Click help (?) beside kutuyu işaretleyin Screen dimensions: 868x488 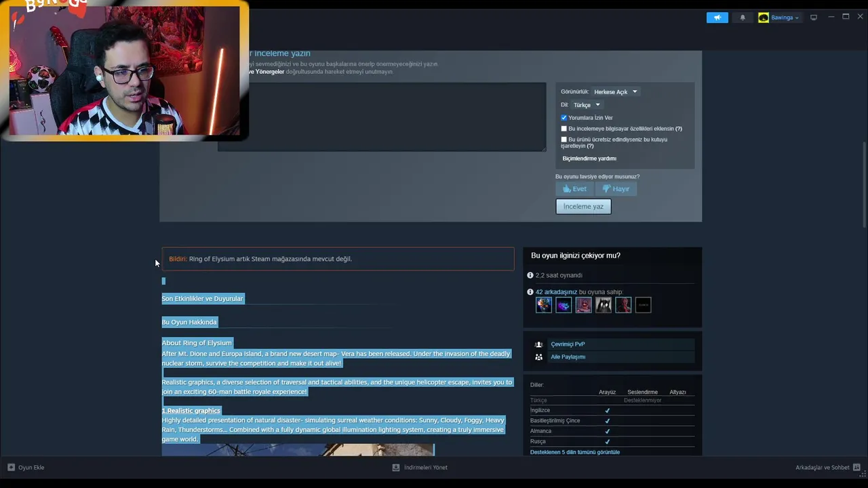click(590, 146)
